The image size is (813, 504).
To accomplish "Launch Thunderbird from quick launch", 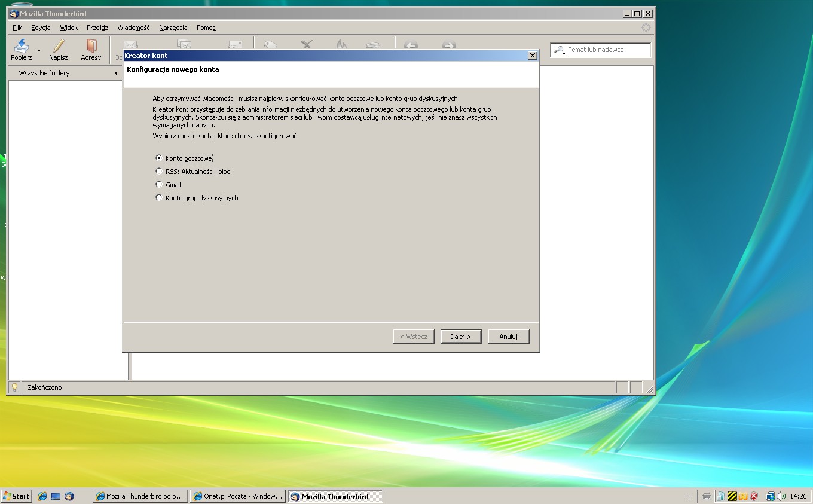I will (x=69, y=496).
